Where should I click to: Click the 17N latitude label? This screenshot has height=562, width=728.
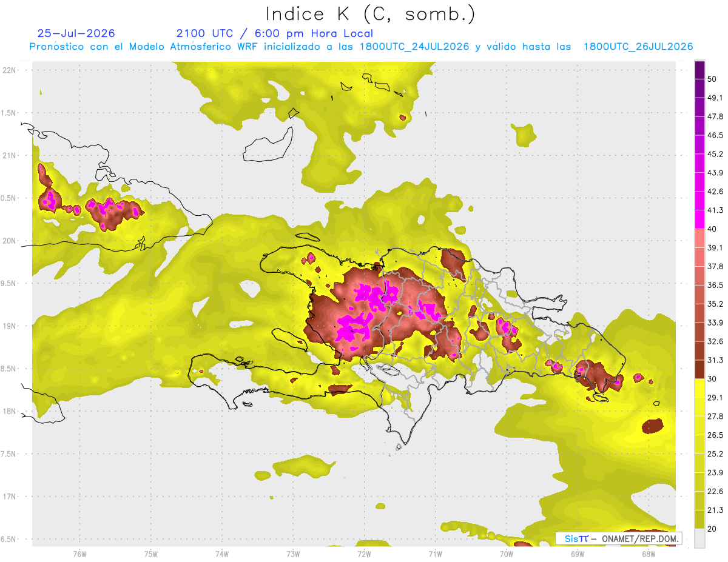pyautogui.click(x=9, y=496)
